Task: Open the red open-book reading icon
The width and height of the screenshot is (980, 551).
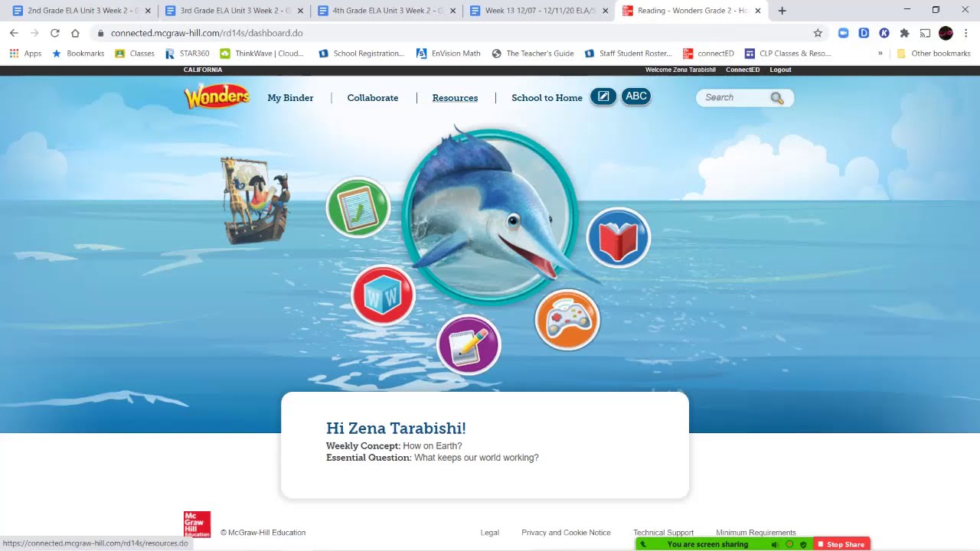Action: click(x=619, y=238)
